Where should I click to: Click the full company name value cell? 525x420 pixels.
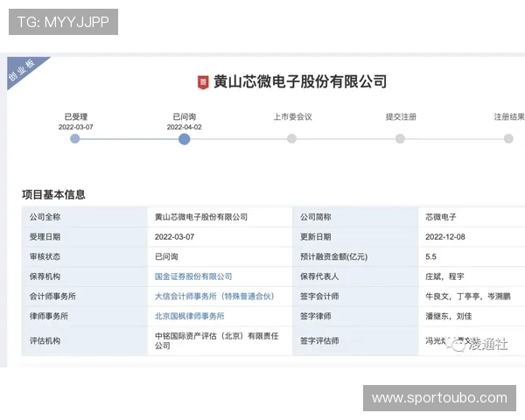pos(220,217)
